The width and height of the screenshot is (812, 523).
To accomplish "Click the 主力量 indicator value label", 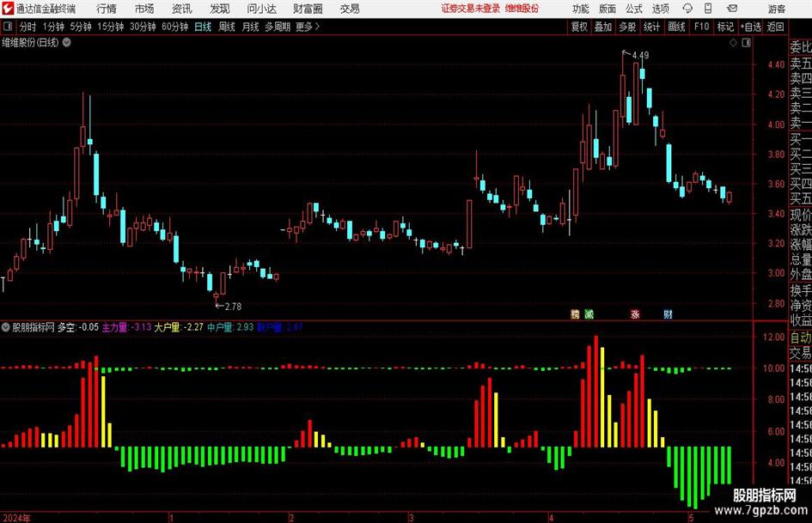I will tap(126, 327).
